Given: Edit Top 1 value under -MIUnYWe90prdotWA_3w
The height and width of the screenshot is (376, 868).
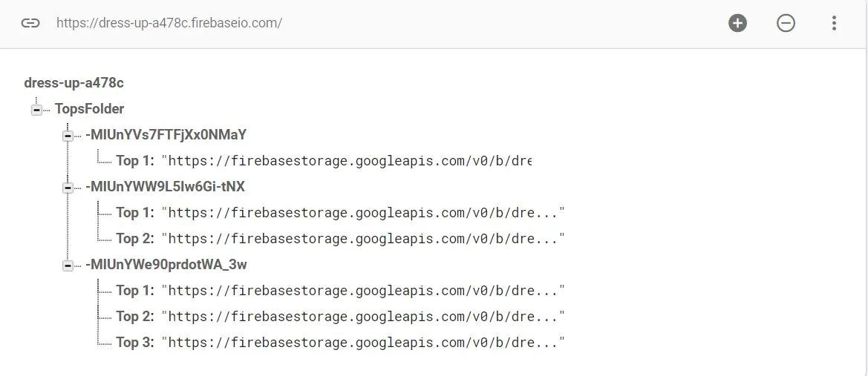Looking at the screenshot, I should (363, 291).
